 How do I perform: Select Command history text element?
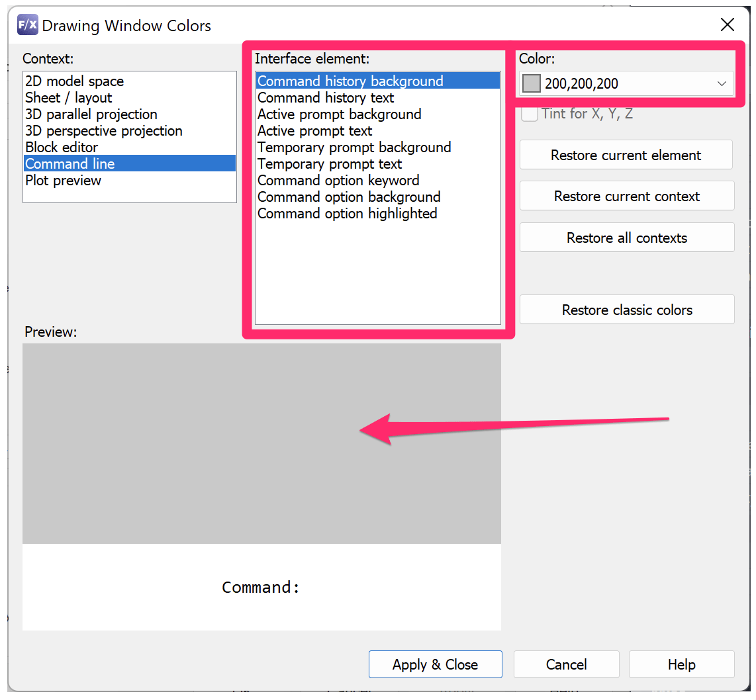click(326, 97)
